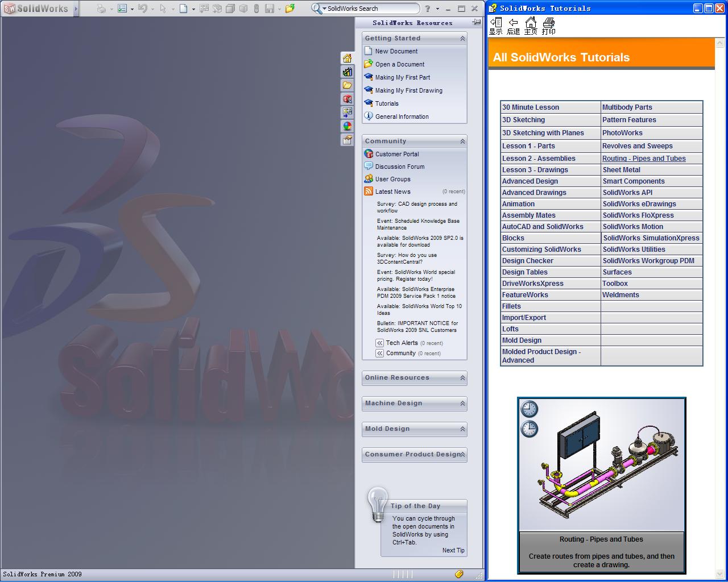Click the Open folder toolbar icon

290,9
